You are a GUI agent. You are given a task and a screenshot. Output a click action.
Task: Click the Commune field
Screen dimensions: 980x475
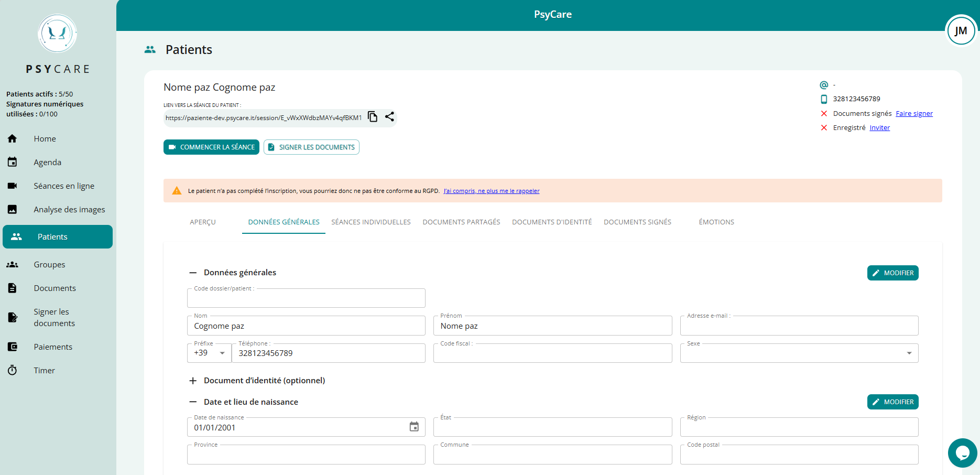(552, 455)
